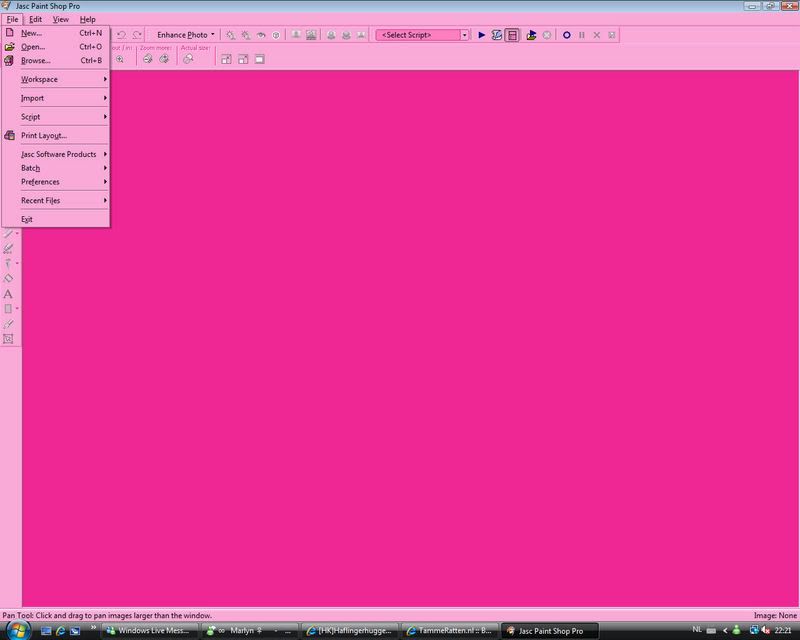The height and width of the screenshot is (640, 800).
Task: Click the Stop Script icon
Action: (546, 35)
